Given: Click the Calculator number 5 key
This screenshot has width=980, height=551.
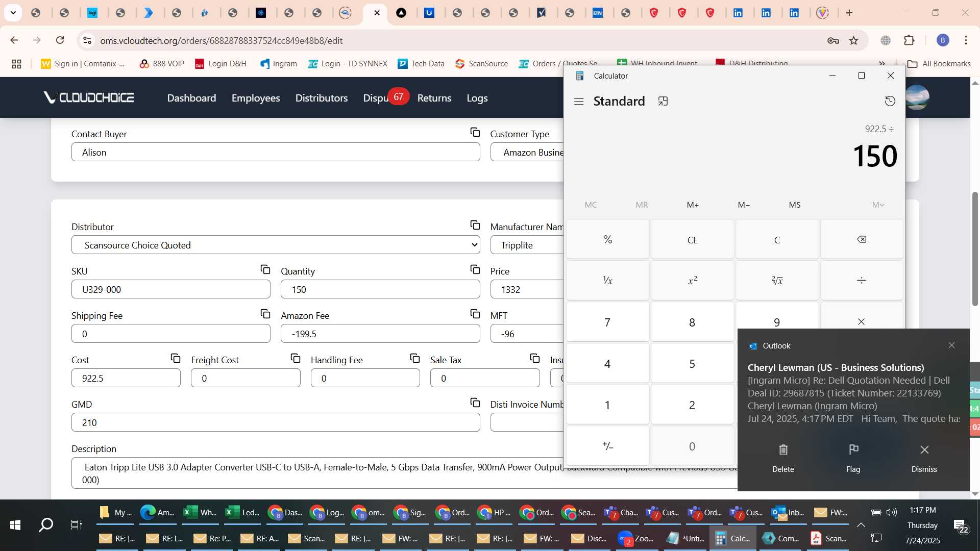Looking at the screenshot, I should click(x=693, y=363).
